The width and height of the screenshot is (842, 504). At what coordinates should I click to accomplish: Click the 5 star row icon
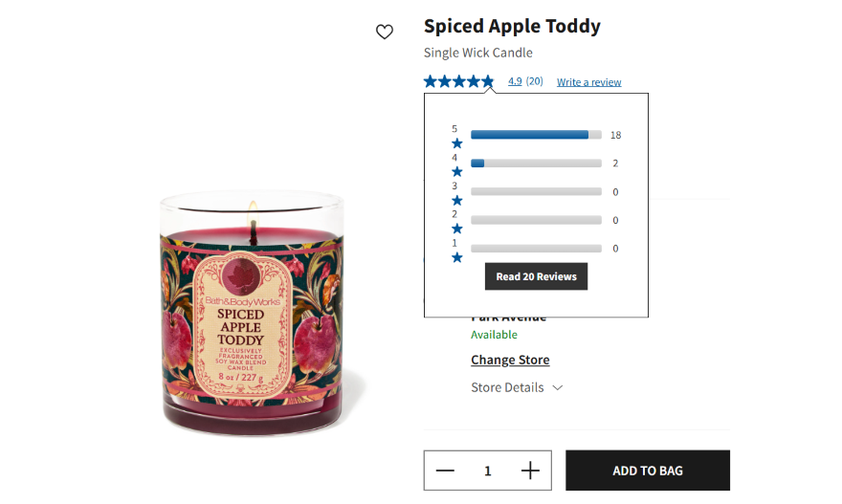456,143
